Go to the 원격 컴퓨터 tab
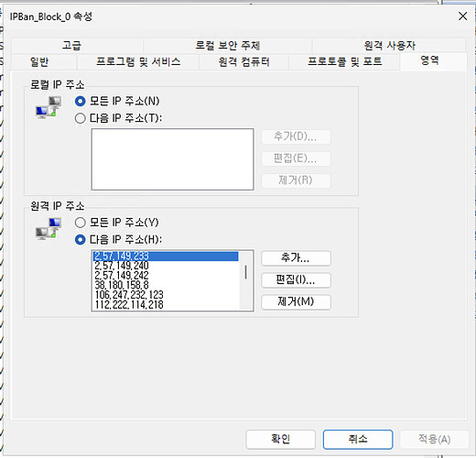 (x=243, y=62)
